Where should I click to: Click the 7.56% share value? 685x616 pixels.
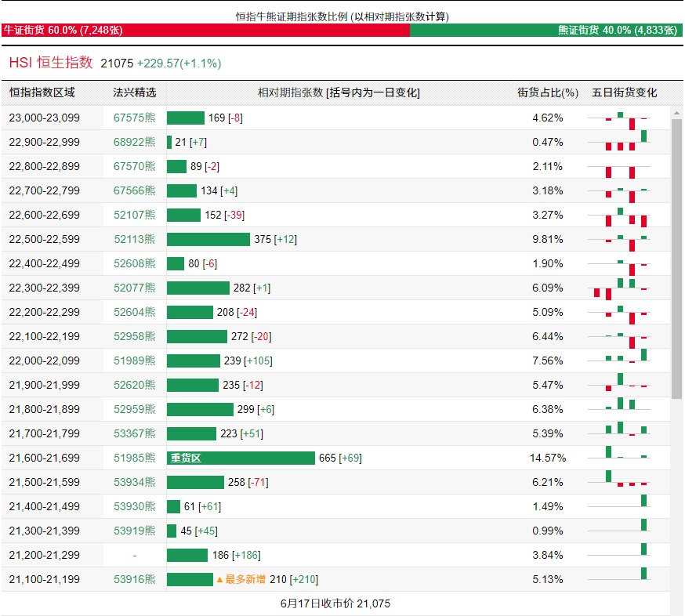[548, 361]
